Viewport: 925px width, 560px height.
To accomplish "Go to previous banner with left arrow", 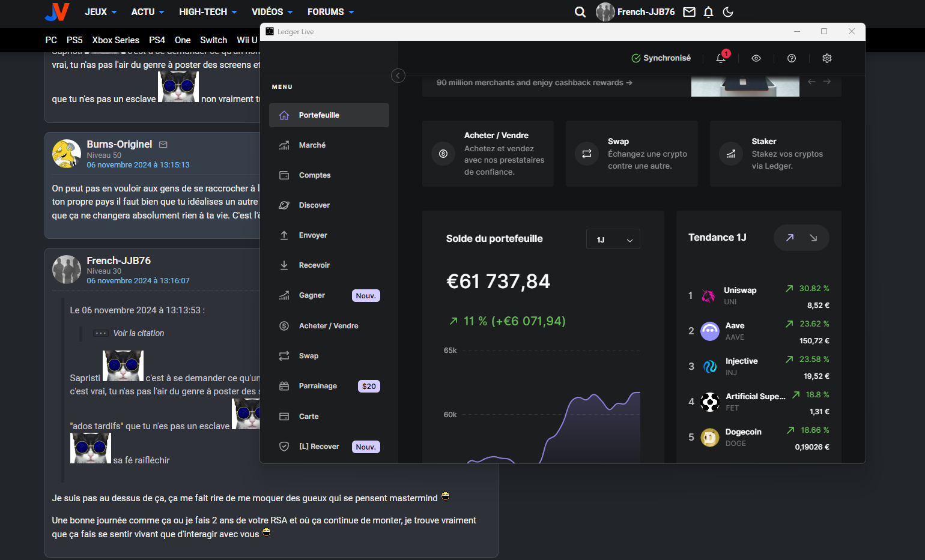I will tap(811, 82).
